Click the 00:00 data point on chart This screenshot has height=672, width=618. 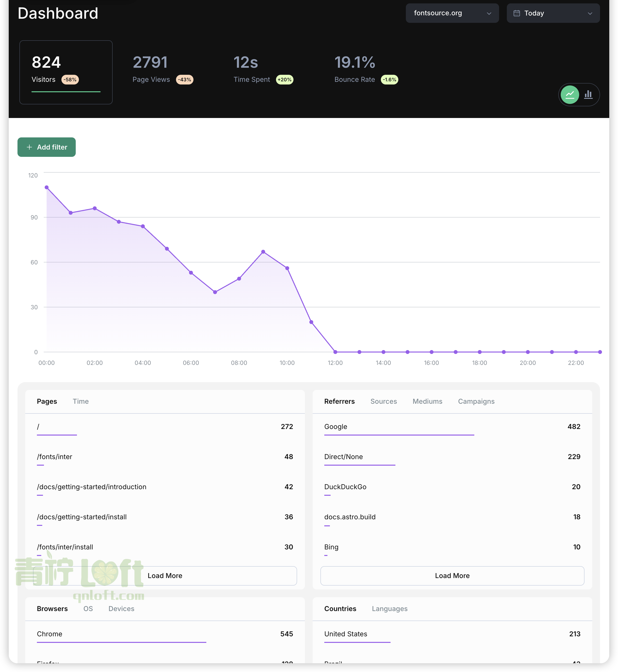pos(47,187)
